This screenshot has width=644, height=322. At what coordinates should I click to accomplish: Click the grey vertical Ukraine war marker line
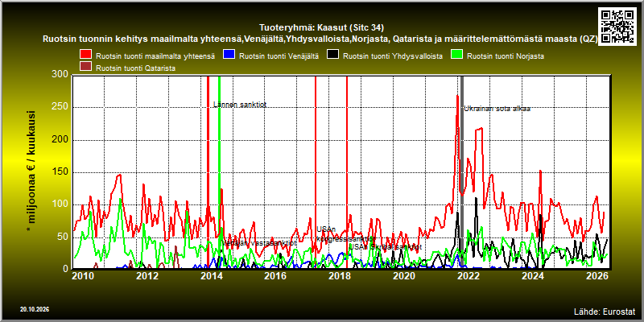461,171
